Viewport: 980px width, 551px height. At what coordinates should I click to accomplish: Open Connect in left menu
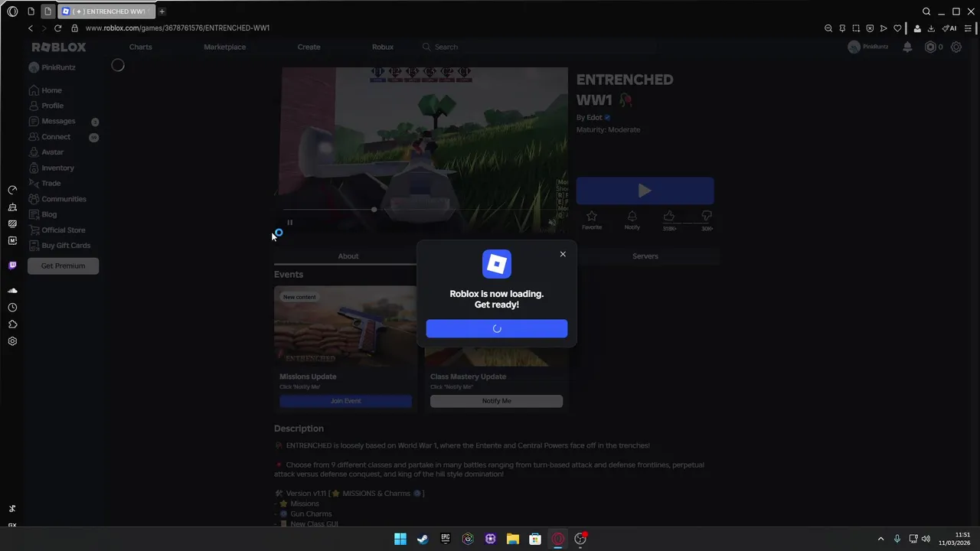point(49,137)
